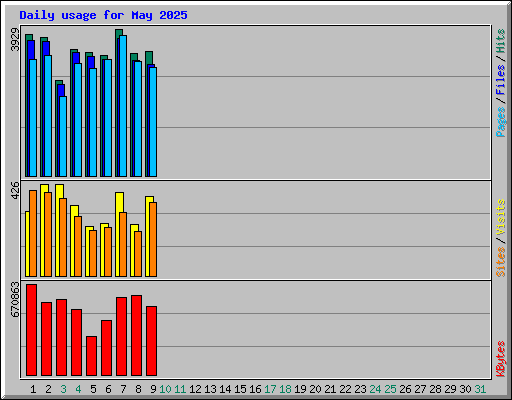This screenshot has height=400, width=512.
Task: Click the cyan Pages legend label
Action: [x=501, y=122]
